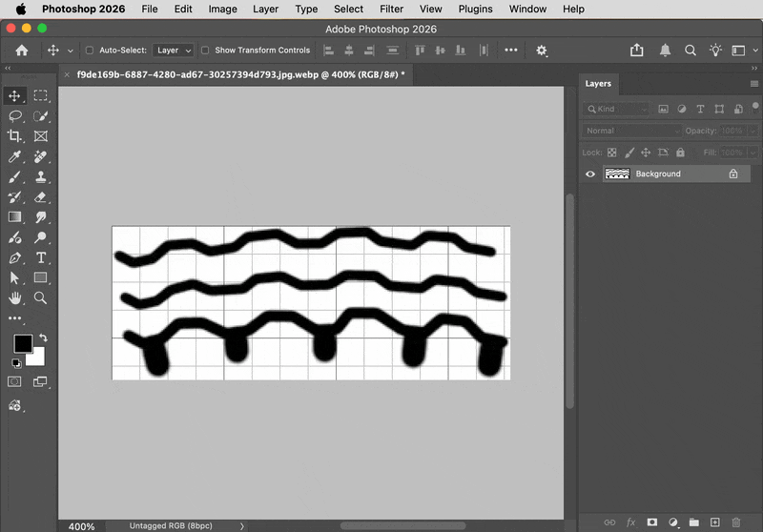Swap foreground and background colors
This screenshot has width=763, height=532.
[x=43, y=338]
